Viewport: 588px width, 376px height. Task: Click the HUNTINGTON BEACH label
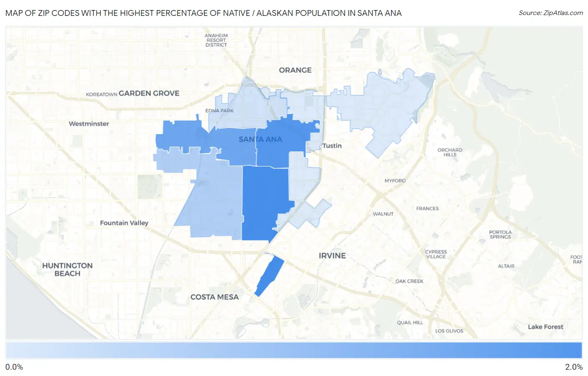67,269
